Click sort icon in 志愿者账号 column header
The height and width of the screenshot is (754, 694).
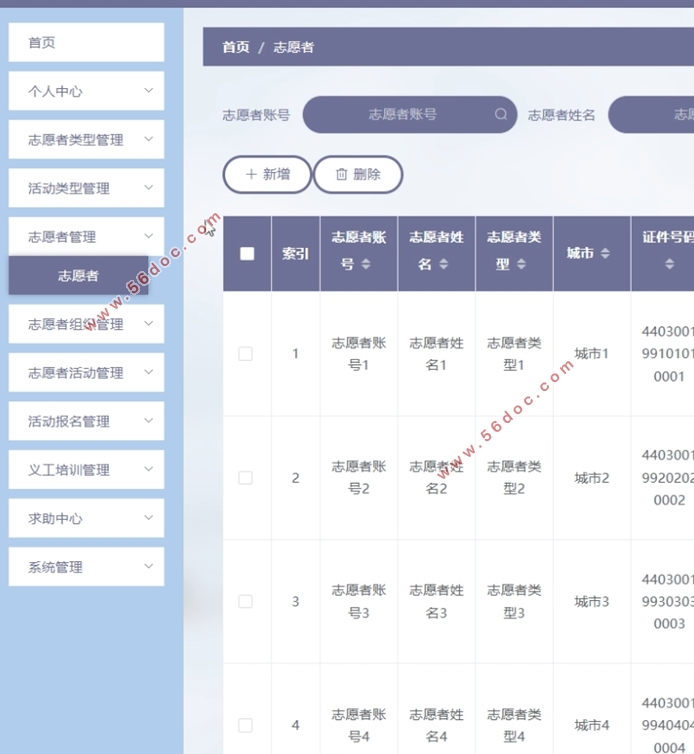pyautogui.click(x=366, y=264)
